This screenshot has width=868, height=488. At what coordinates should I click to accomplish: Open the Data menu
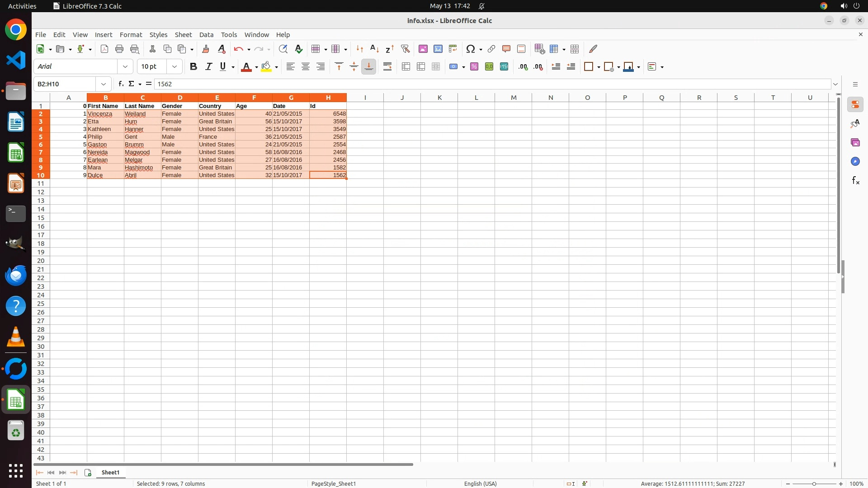206,35
